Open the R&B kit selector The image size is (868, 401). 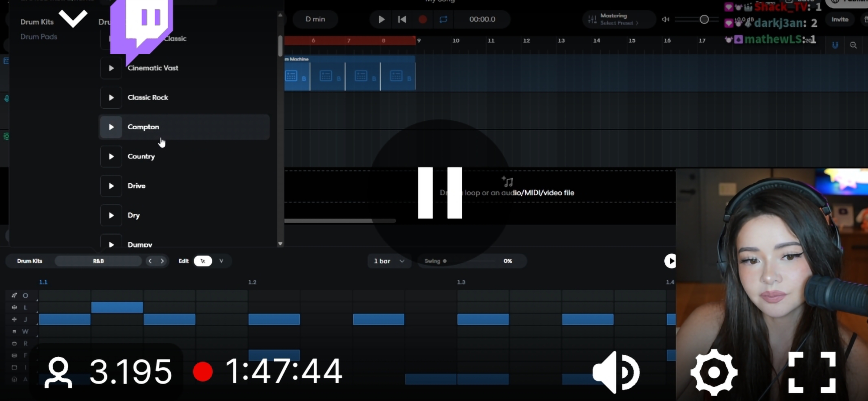(98, 261)
